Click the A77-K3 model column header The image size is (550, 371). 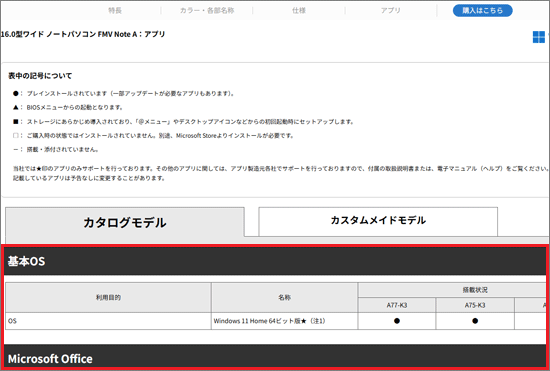pyautogui.click(x=397, y=305)
